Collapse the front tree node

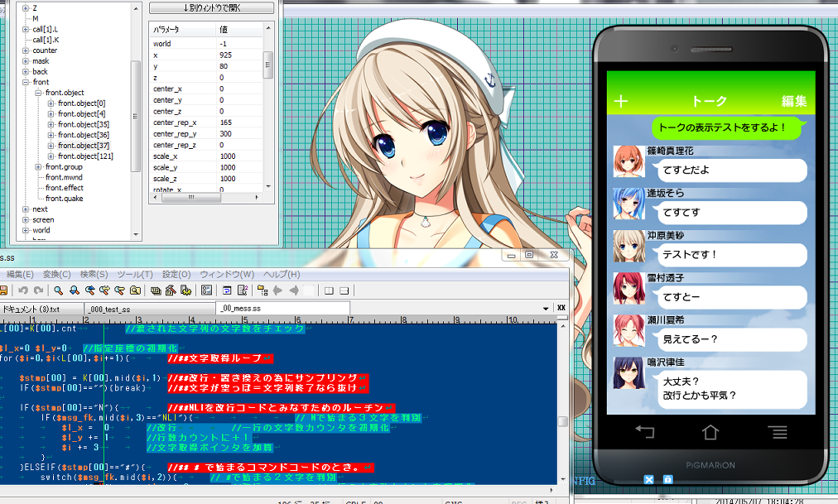click(26, 82)
